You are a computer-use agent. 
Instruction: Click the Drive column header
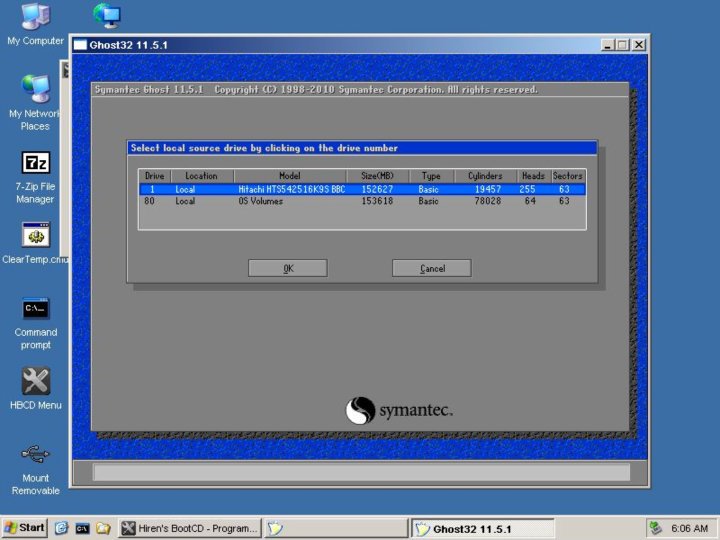click(155, 176)
